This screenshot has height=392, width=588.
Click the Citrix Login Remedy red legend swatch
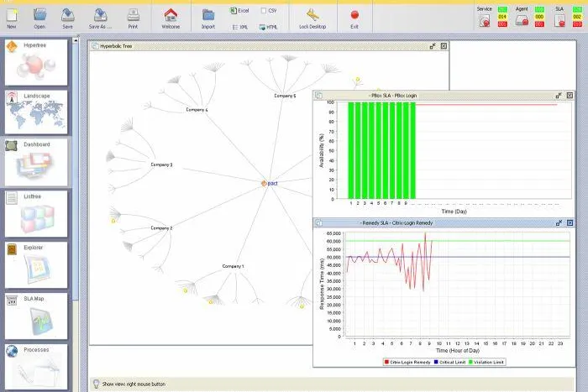point(386,362)
